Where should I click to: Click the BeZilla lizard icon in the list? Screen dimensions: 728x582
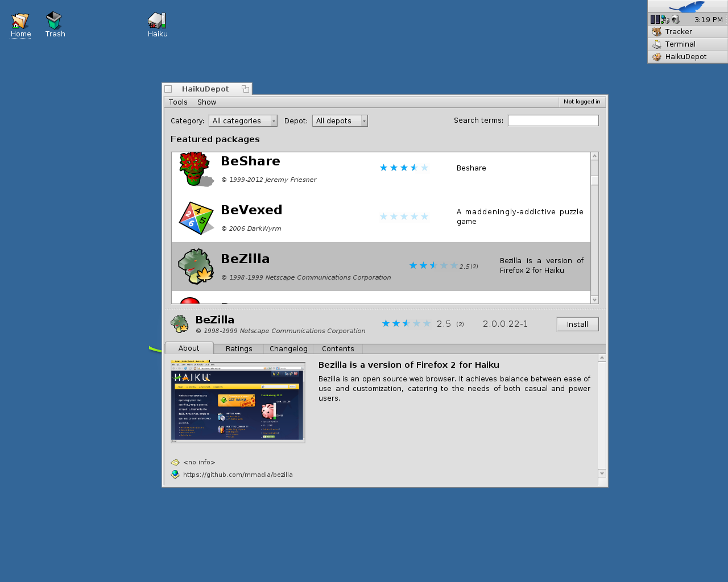tap(196, 265)
